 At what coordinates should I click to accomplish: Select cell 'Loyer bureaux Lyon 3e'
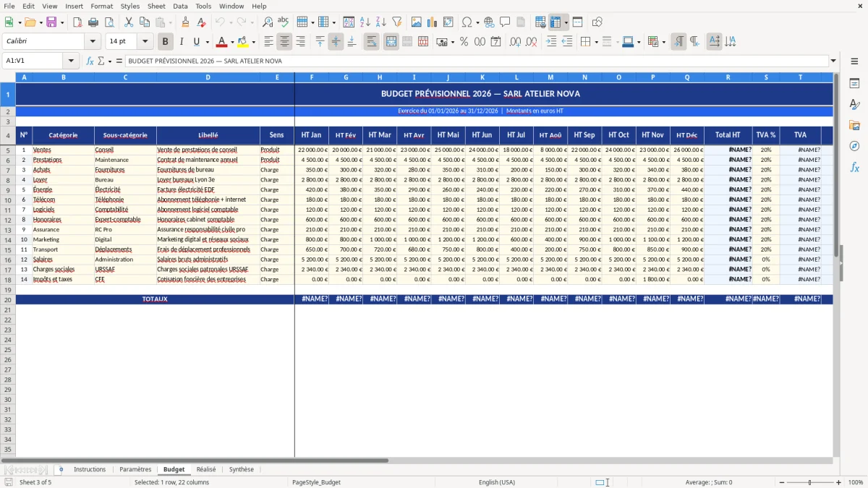pos(208,179)
